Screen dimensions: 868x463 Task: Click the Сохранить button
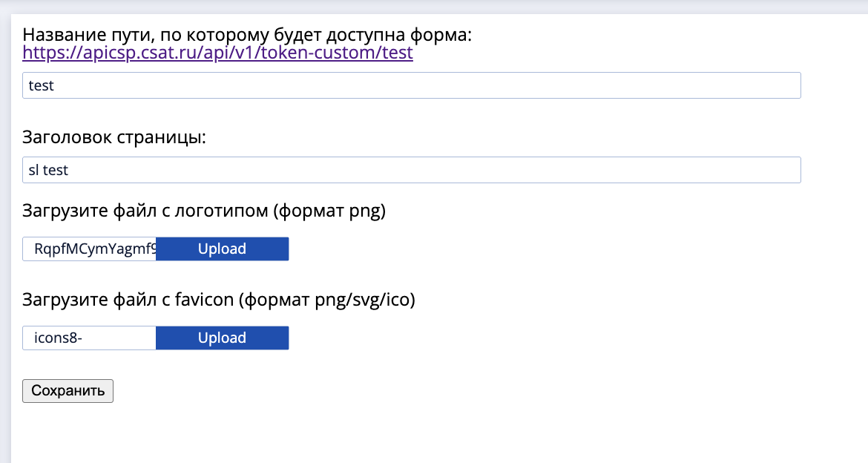tap(68, 390)
